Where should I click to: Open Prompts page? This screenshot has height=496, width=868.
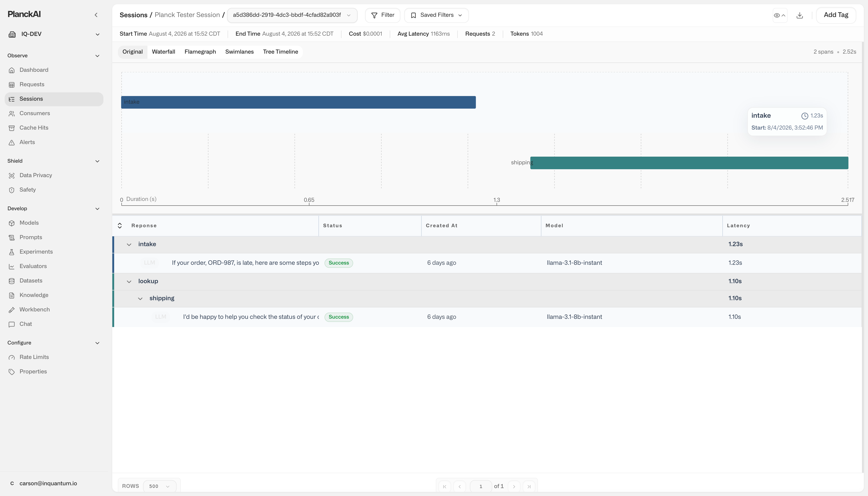click(x=54, y=238)
